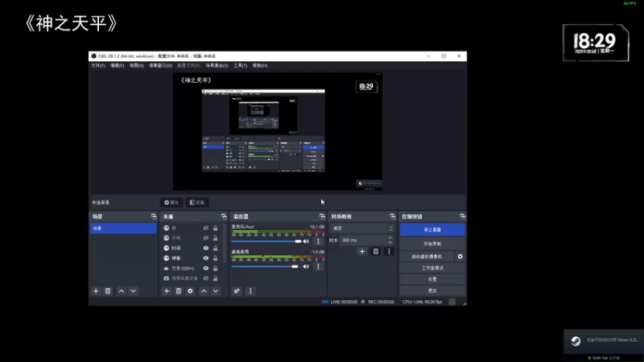Image resolution: width=644 pixels, height=362 pixels.
Task: Select the highlighted 场景 scene item
Action: point(123,228)
